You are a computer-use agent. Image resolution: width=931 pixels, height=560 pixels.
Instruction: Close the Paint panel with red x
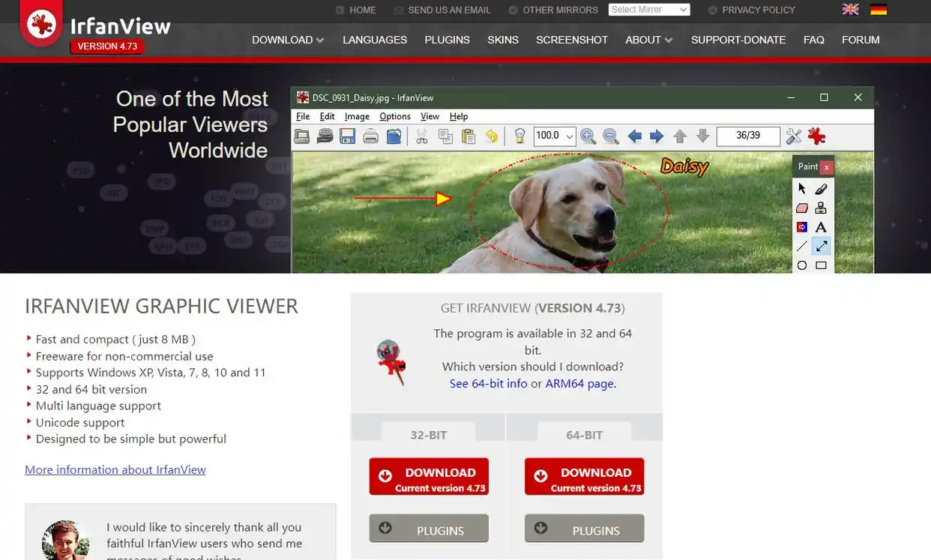coord(826,167)
